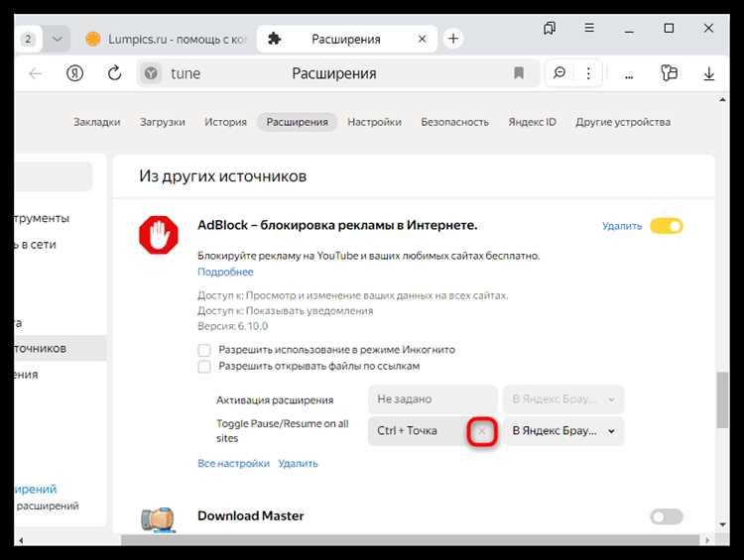Open the browser hamburger menu

click(x=589, y=28)
